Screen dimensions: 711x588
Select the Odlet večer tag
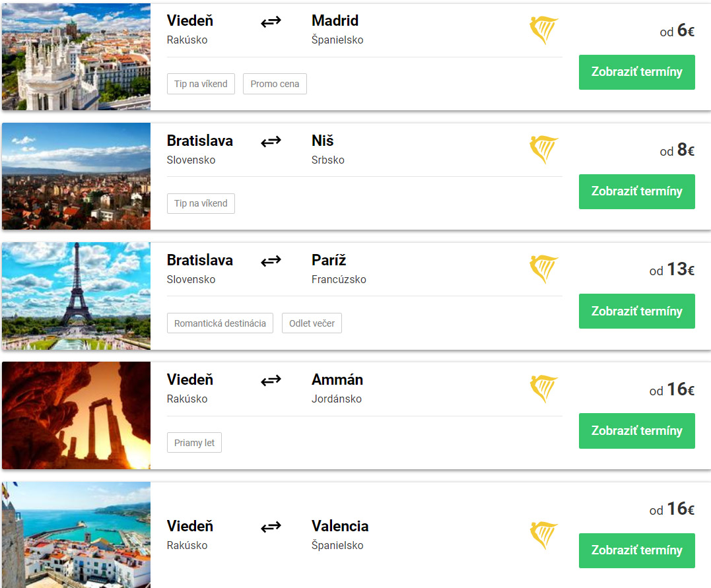(312, 323)
